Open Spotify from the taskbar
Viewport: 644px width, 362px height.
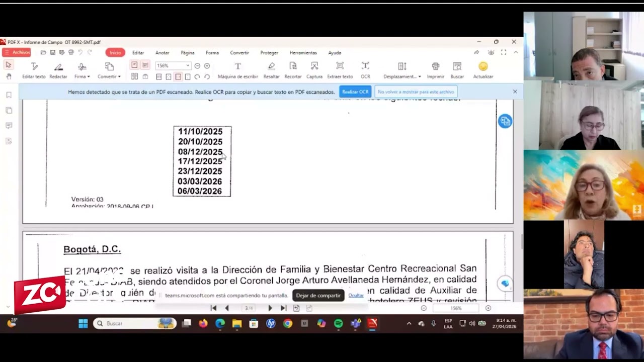339,323
